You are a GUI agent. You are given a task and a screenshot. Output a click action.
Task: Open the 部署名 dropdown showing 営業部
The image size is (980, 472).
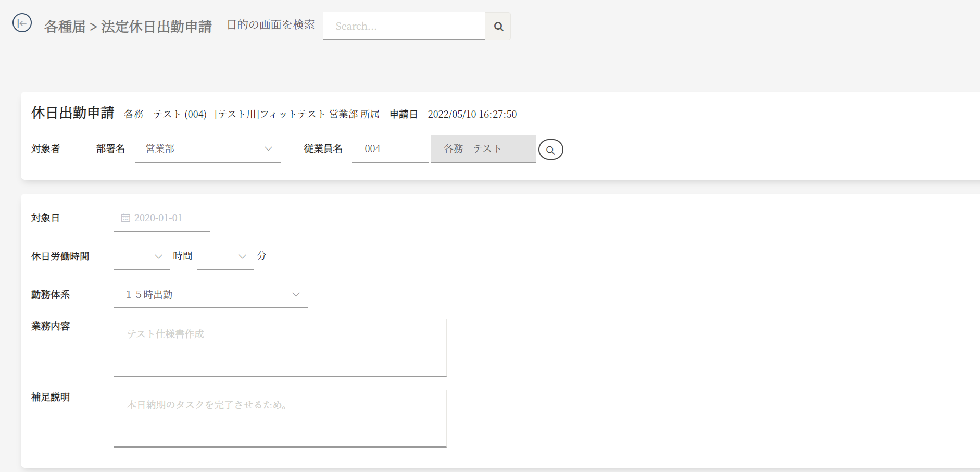[207, 149]
